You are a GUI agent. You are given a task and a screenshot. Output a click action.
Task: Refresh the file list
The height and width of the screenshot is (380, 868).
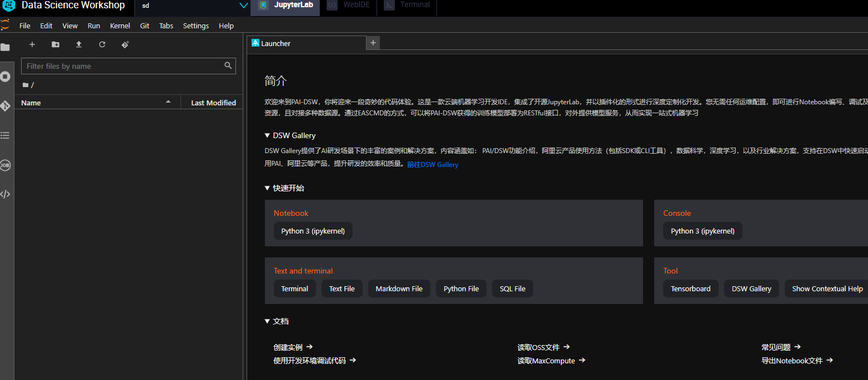click(102, 44)
